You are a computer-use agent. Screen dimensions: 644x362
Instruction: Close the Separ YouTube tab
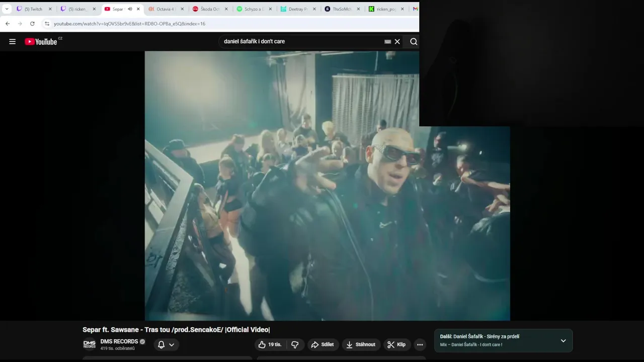138,9
